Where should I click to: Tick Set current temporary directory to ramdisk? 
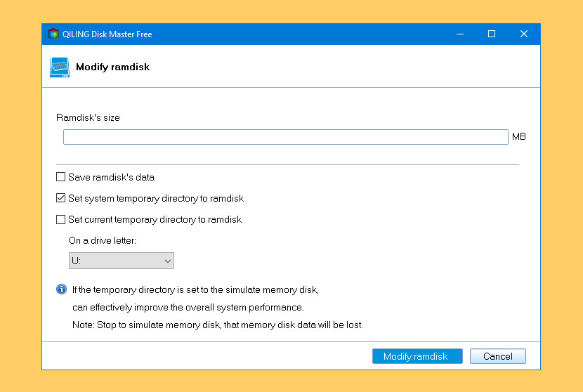[61, 219]
